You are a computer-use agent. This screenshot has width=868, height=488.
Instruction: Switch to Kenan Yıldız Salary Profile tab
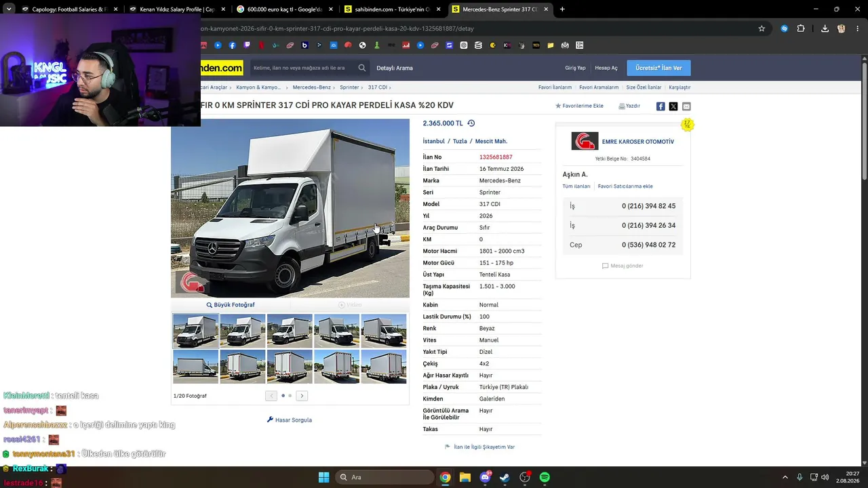click(177, 9)
